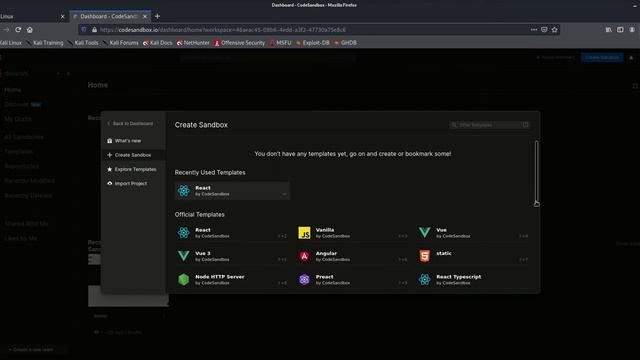Go to Firefox home page icon

30,29
